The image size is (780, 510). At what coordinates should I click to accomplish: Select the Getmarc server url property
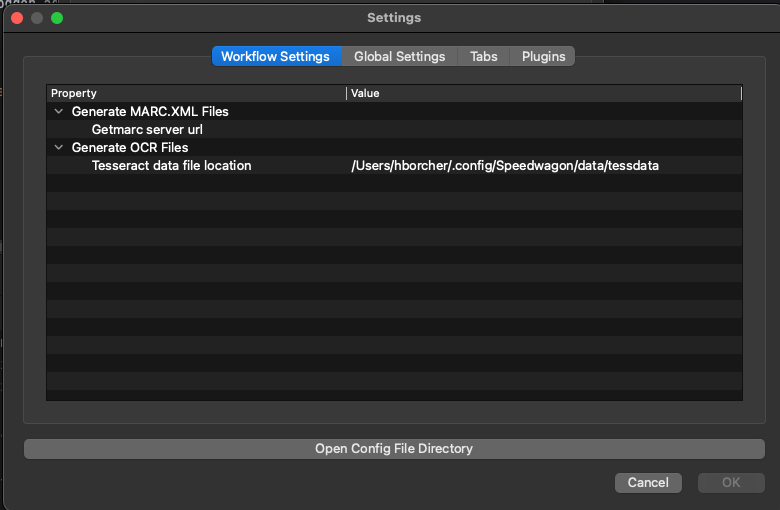tap(147, 129)
